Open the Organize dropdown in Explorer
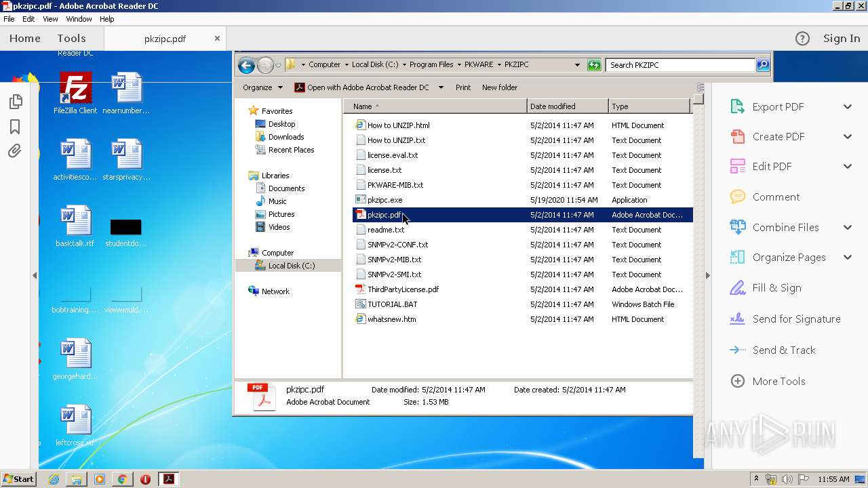Image resolution: width=868 pixels, height=488 pixels. pyautogui.click(x=262, y=87)
